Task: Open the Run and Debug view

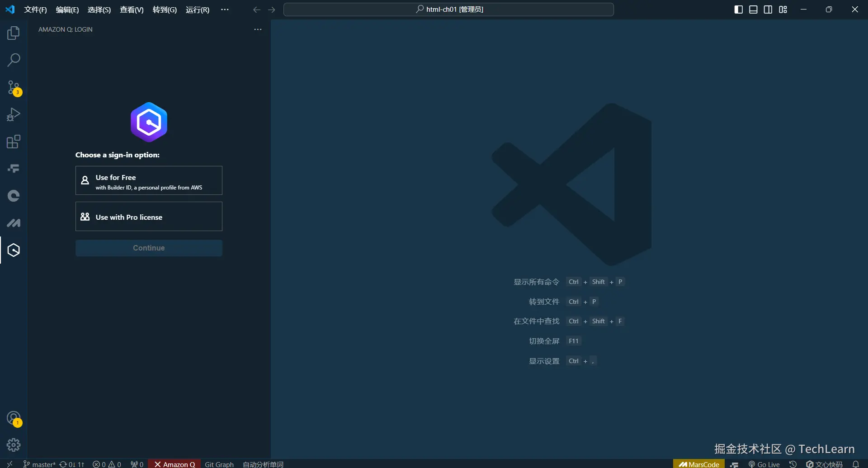Action: 14,114
